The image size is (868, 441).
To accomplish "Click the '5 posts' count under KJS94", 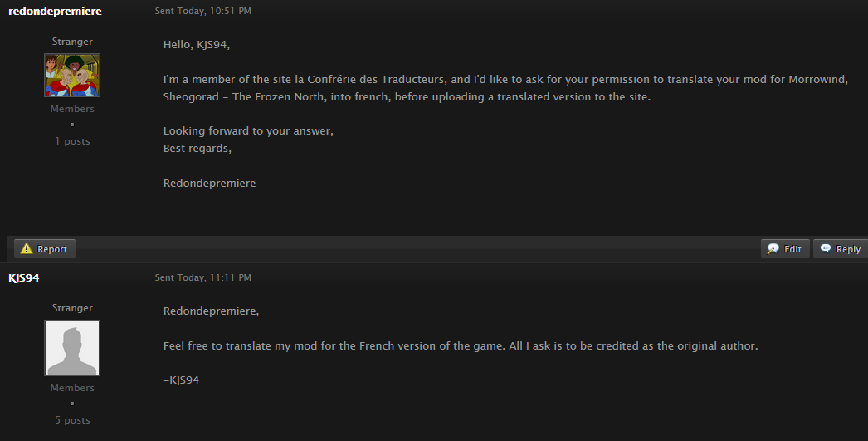I will pyautogui.click(x=72, y=420).
